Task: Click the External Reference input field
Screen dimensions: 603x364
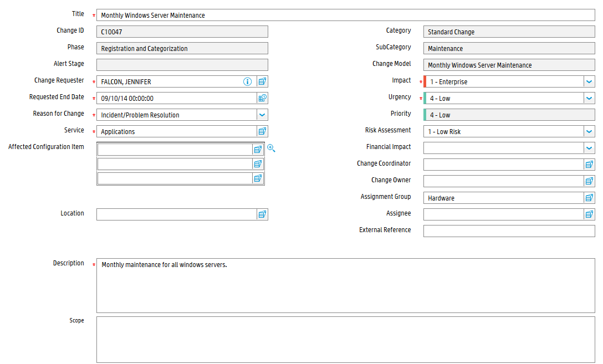Action: 509,230
